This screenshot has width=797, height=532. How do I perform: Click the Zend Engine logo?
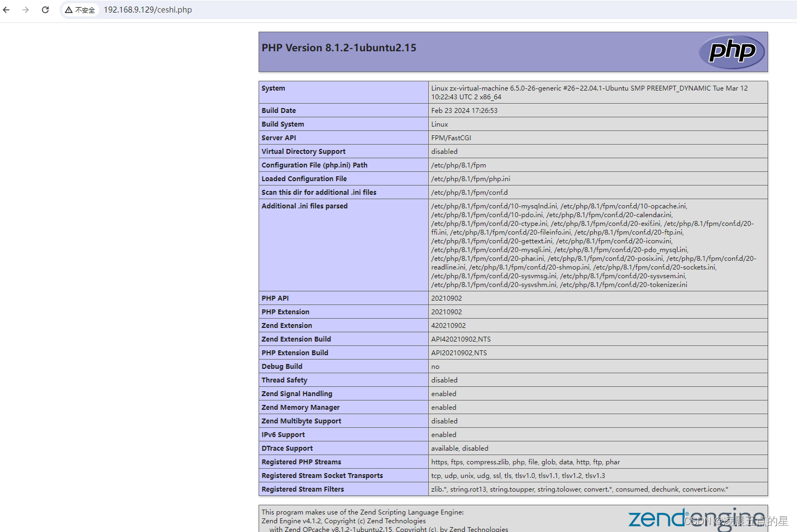coord(696,518)
